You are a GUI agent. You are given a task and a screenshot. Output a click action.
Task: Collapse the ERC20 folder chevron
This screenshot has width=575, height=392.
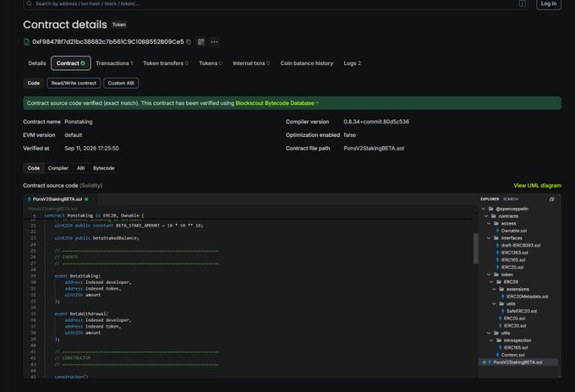(x=491, y=281)
